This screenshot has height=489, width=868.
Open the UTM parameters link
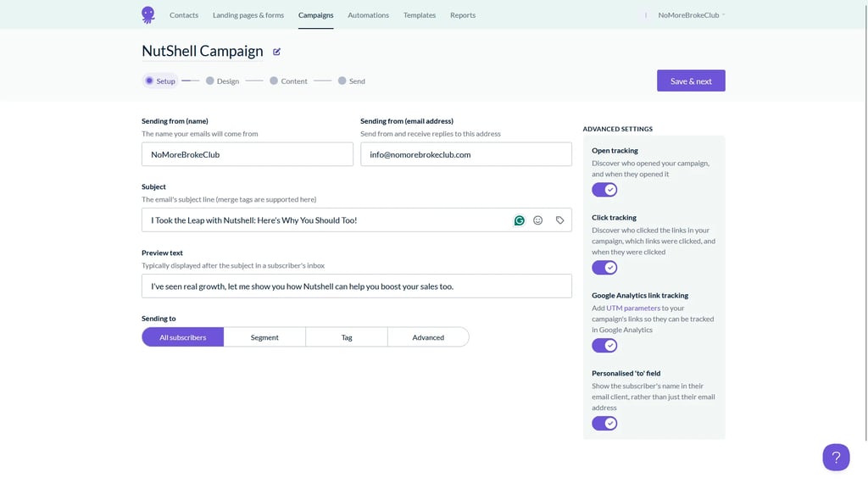click(633, 308)
